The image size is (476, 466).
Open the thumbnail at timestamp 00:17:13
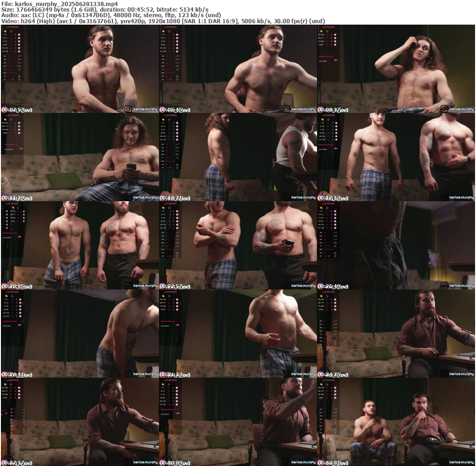[x=396, y=157]
